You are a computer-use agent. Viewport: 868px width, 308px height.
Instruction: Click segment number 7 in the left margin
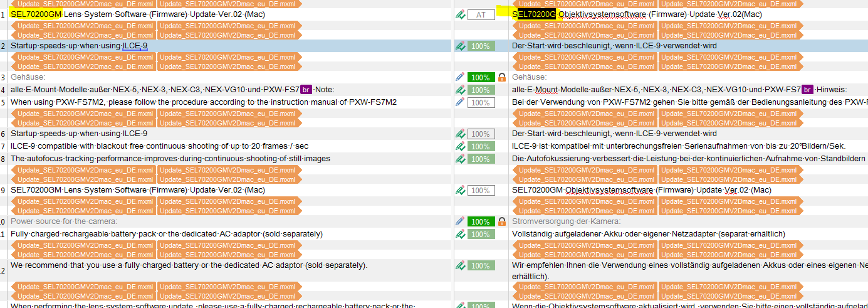point(3,146)
